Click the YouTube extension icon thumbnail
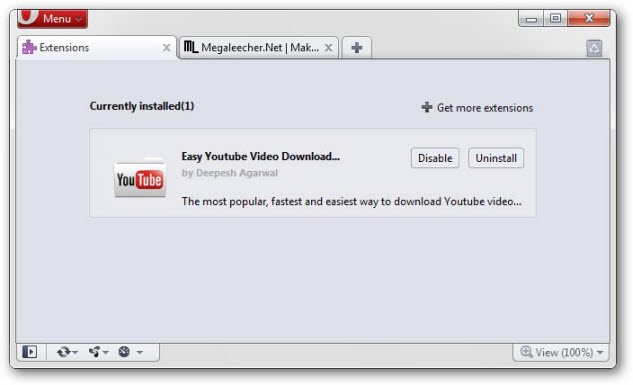The width and height of the screenshot is (633, 385). click(140, 178)
